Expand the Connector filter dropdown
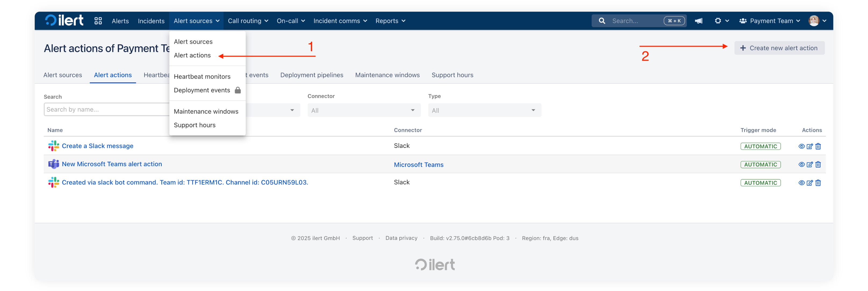This screenshot has height=291, width=868. tap(364, 111)
